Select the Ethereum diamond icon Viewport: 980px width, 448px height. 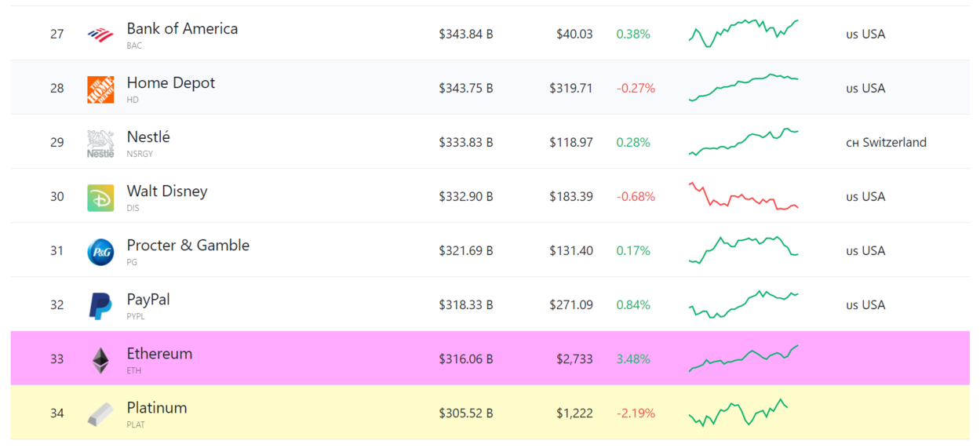tap(100, 360)
